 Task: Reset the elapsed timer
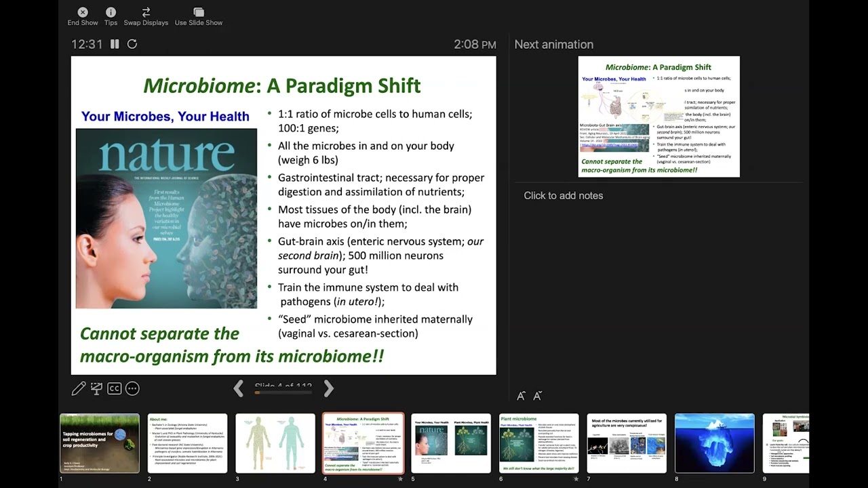click(x=132, y=44)
